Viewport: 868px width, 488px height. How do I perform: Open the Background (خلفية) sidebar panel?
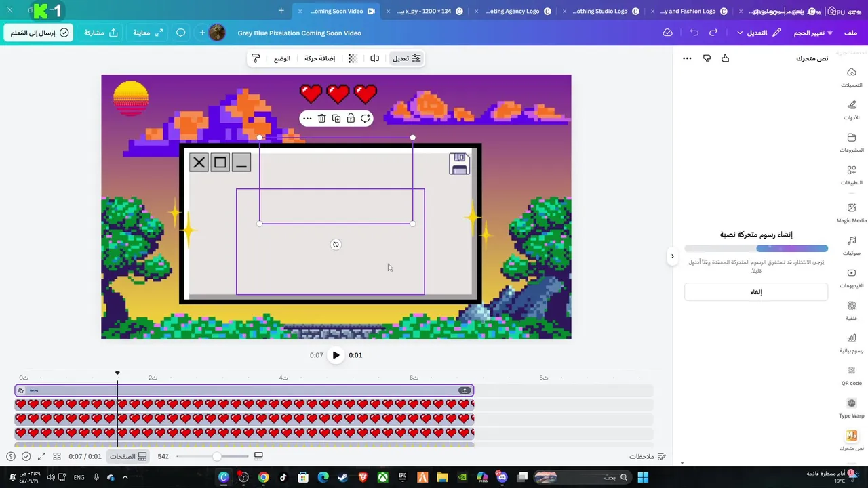coord(852,311)
